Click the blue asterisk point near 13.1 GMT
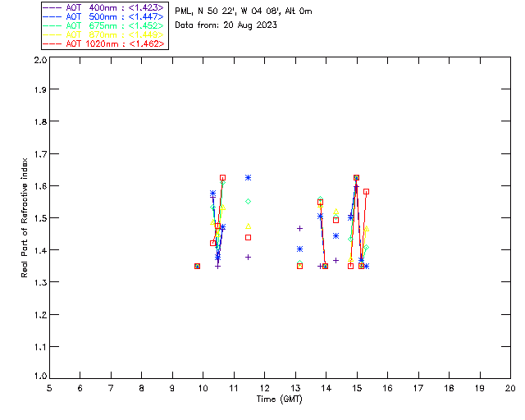Viewport: 525px width, 420px height. coord(299,249)
